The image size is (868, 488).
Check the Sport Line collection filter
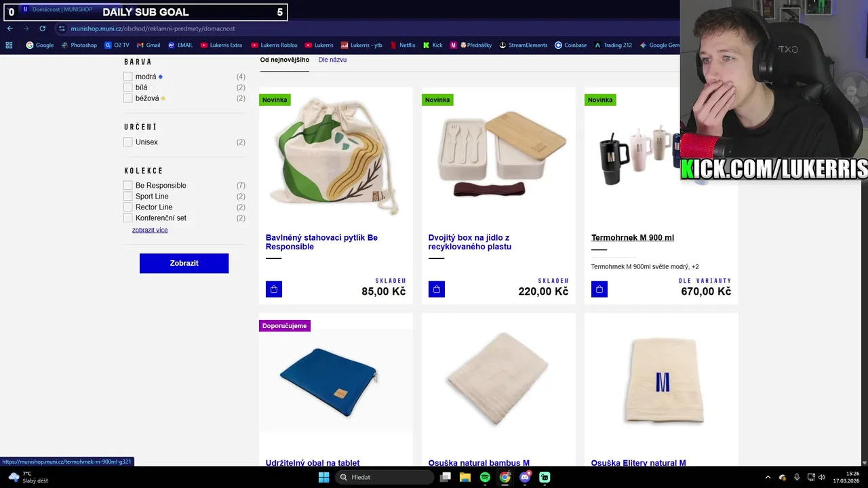pyautogui.click(x=128, y=197)
